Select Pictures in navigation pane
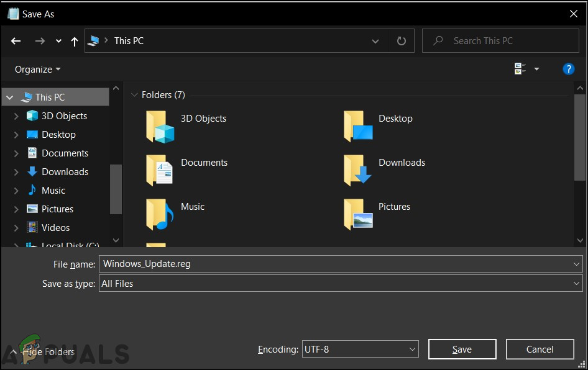The height and width of the screenshot is (370, 588). point(50,209)
